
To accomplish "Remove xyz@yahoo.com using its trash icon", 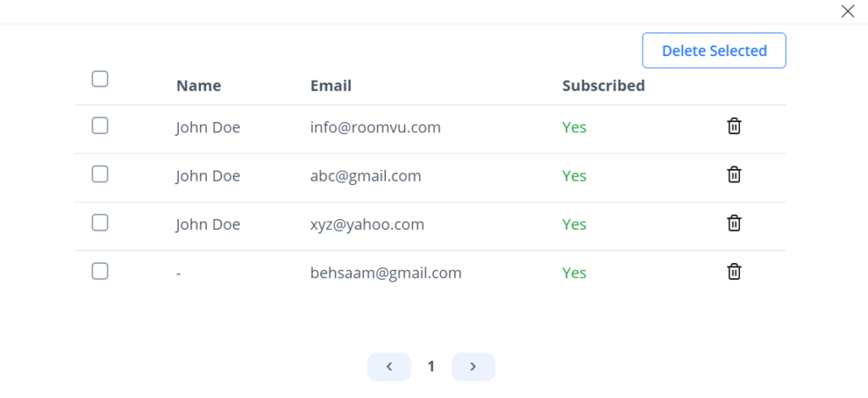I will click(x=734, y=223).
